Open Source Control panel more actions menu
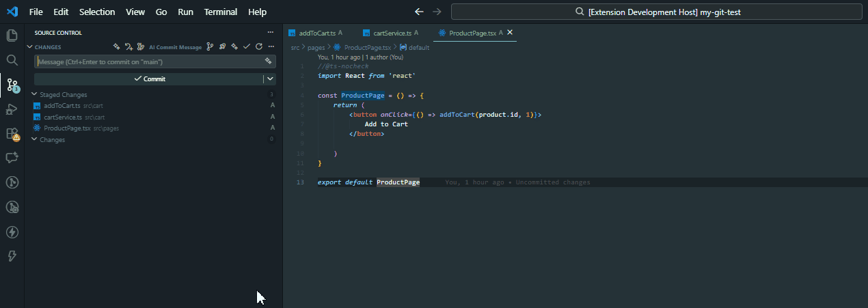The width and height of the screenshot is (868, 308). pyautogui.click(x=271, y=33)
